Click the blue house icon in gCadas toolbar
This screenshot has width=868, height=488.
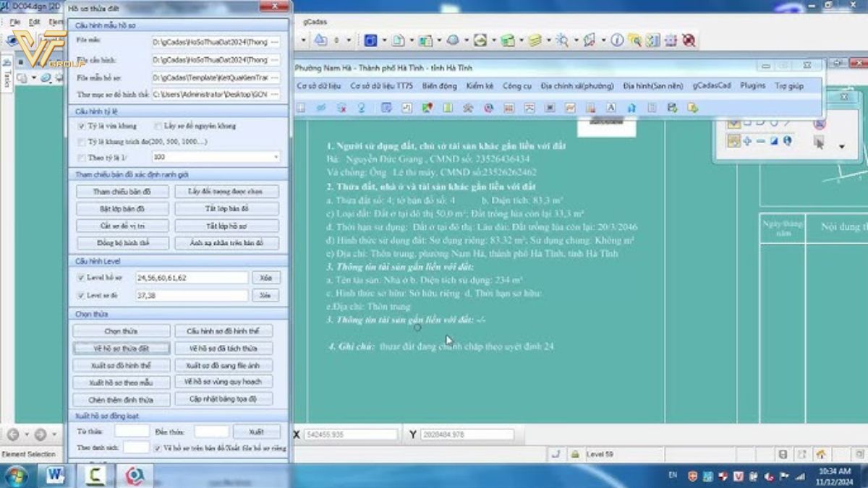point(631,108)
